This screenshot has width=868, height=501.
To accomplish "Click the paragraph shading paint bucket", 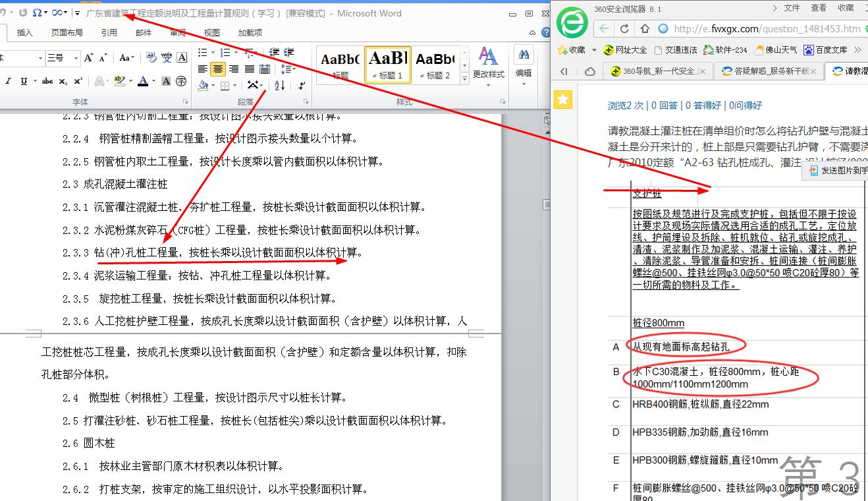I will 203,85.
